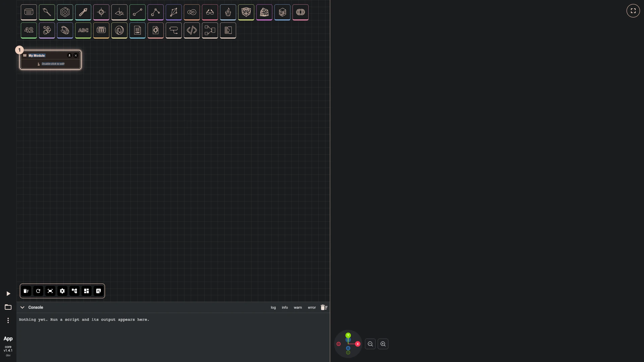
Task: Select the stacked bricks cube node icon
Action: point(282,12)
